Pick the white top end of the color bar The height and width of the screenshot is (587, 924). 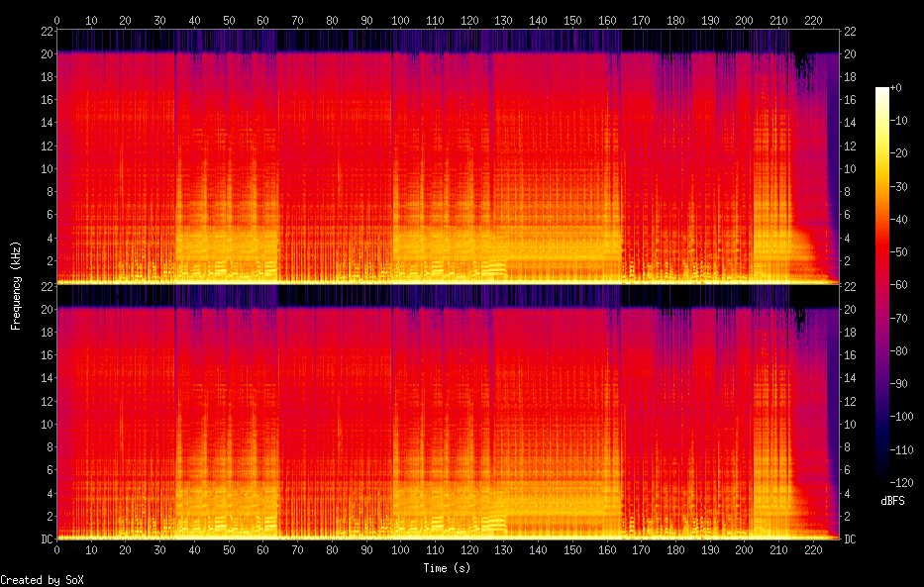point(881,90)
